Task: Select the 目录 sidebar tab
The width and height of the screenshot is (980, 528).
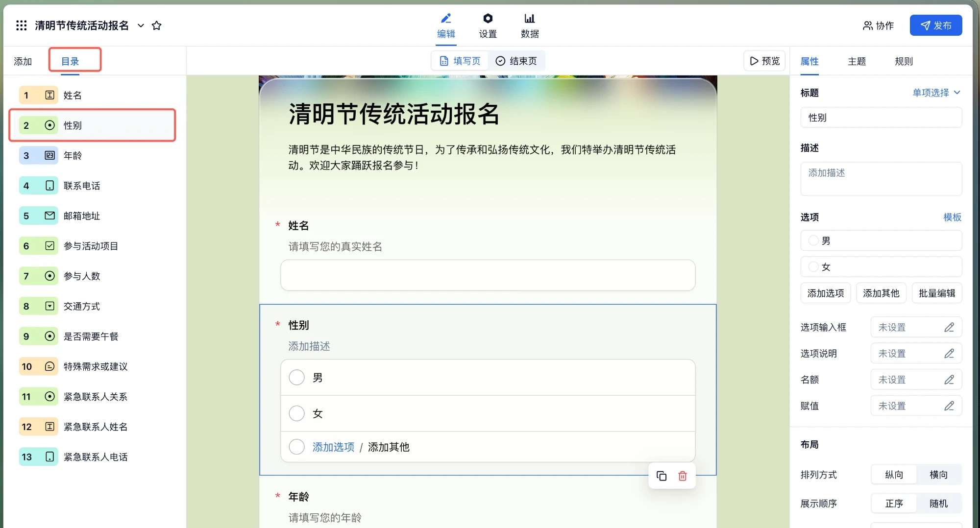Action: 70,61
